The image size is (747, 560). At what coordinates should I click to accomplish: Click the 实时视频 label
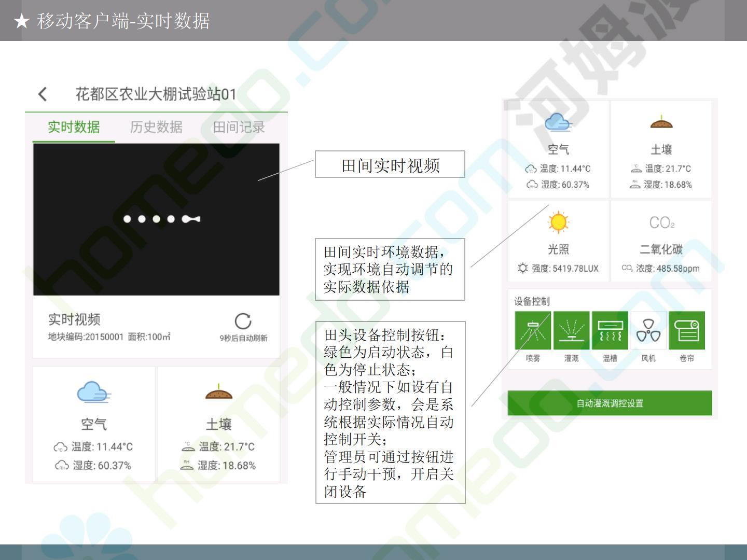tap(74, 319)
